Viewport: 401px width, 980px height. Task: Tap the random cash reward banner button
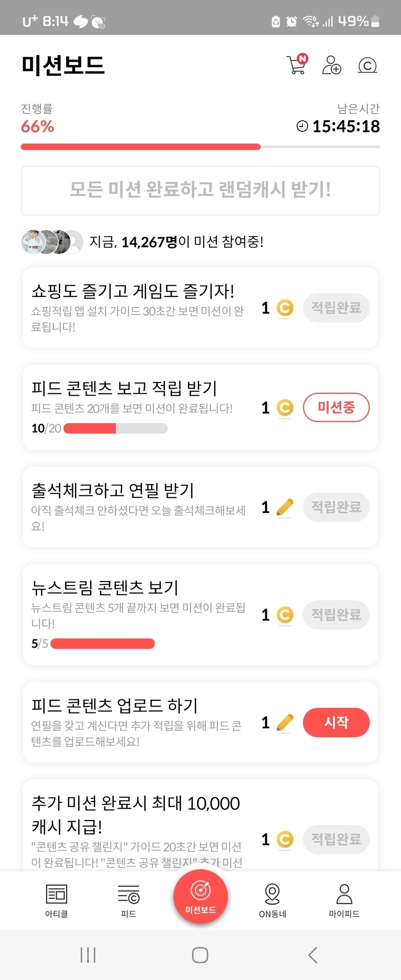200,190
